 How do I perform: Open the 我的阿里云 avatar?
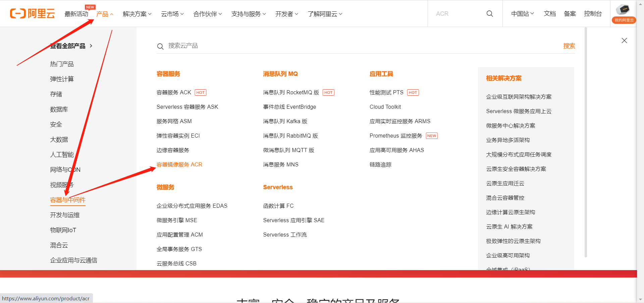624,13
